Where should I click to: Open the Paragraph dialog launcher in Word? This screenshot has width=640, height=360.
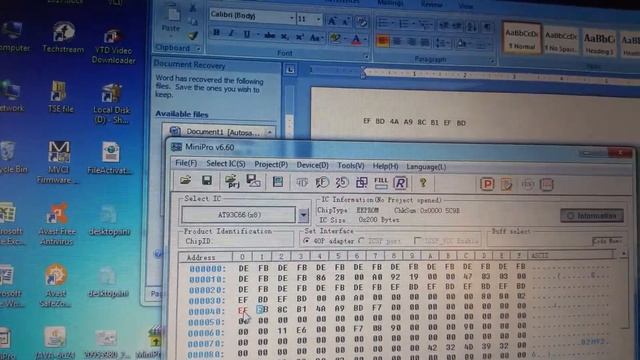point(492,61)
